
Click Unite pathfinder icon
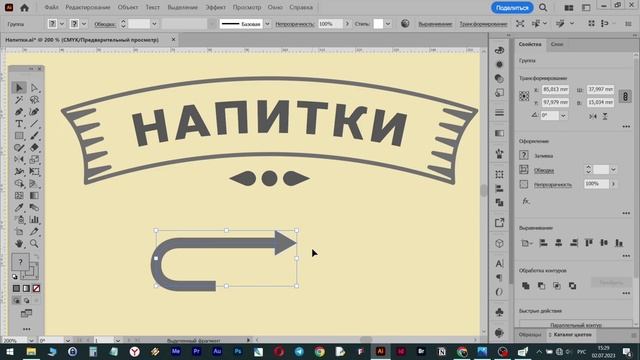tap(526, 286)
